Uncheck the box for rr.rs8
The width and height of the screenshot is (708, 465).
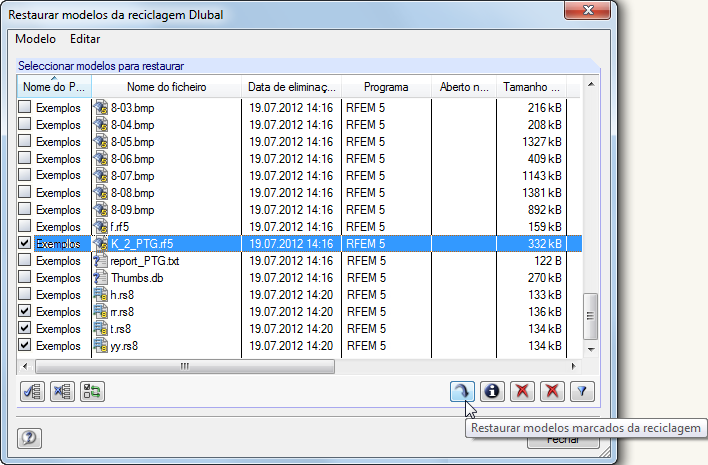[24, 311]
